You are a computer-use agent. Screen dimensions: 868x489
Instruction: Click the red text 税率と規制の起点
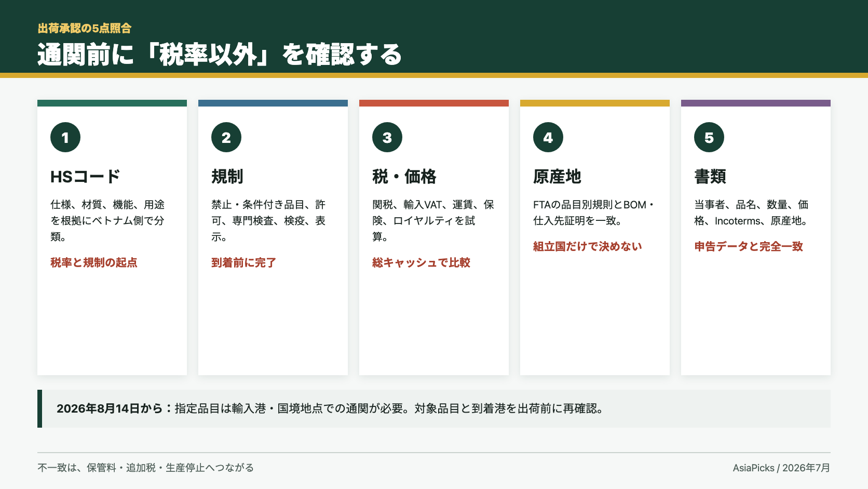tap(94, 262)
